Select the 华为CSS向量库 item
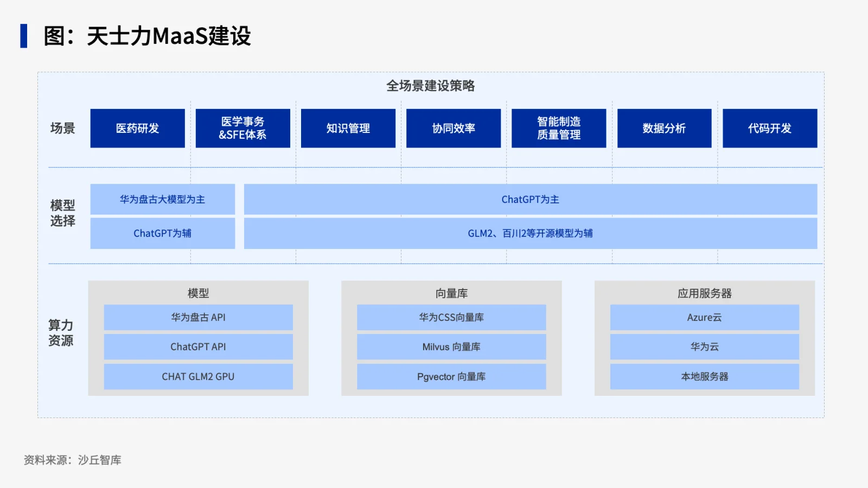This screenshot has height=488, width=868. click(x=451, y=317)
